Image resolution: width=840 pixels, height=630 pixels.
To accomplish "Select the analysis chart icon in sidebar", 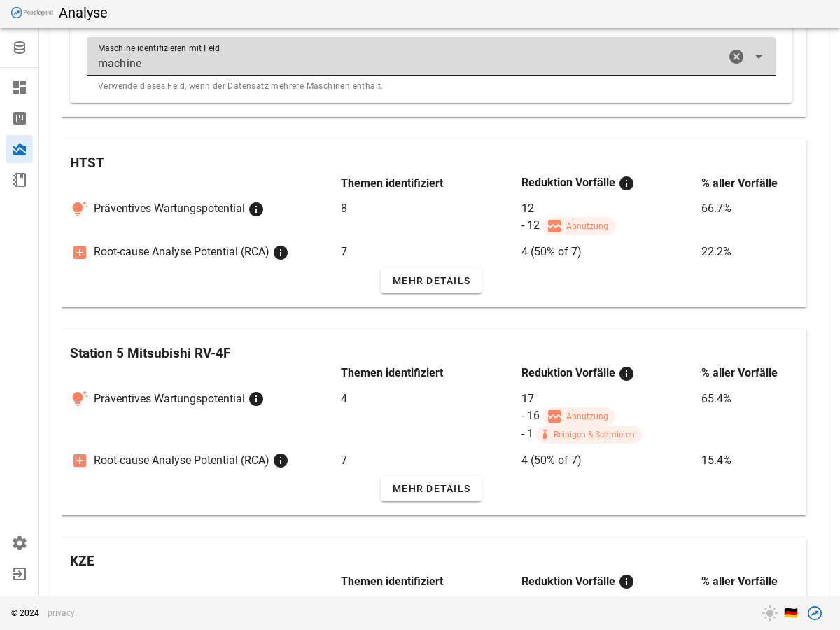I will click(20, 149).
